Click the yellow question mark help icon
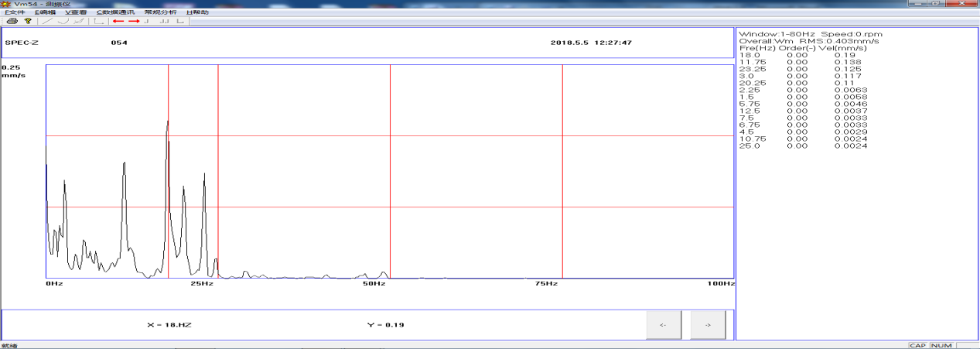The height and width of the screenshot is (349, 980). pos(28,21)
